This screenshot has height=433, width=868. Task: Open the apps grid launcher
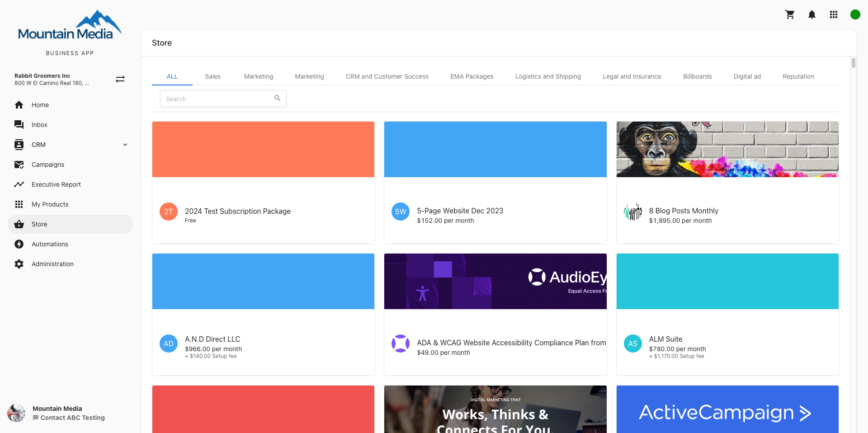click(x=833, y=14)
